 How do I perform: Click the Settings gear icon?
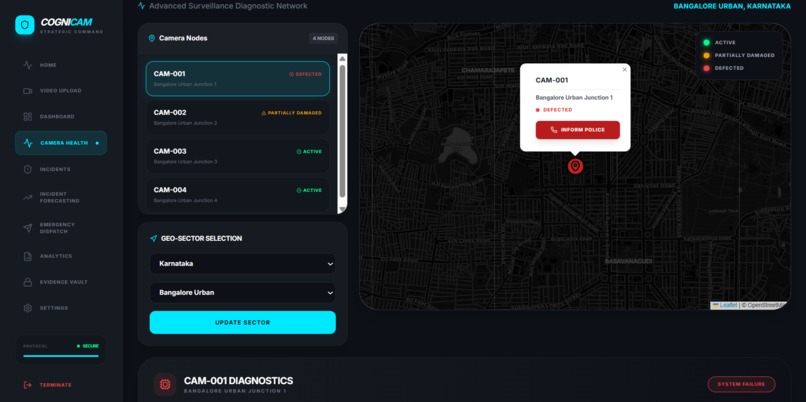tap(28, 308)
